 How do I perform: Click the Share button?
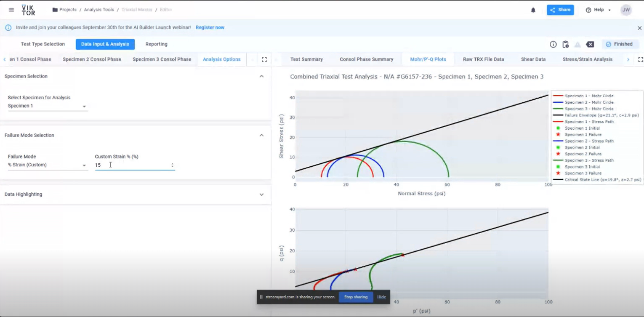[x=560, y=10]
